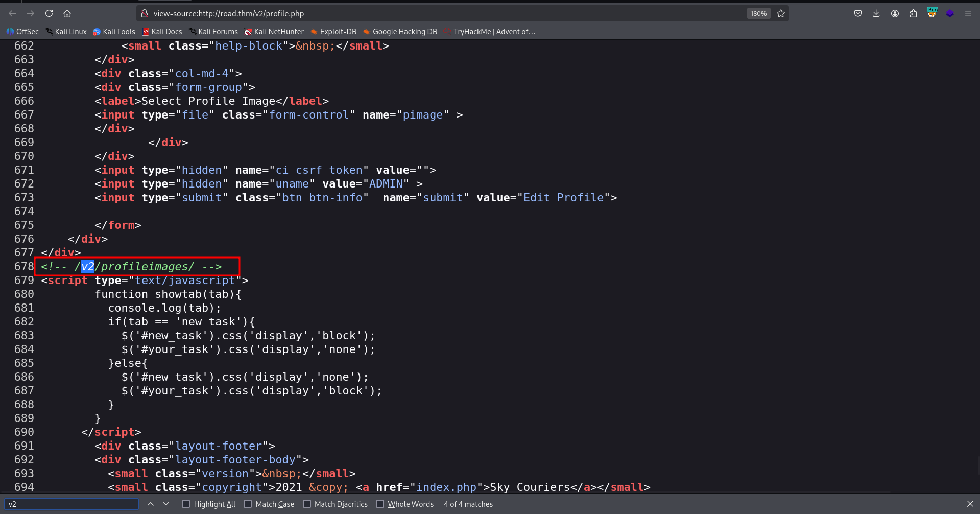Enable Match Diacritics option
The height and width of the screenshot is (514, 980).
[x=307, y=504]
